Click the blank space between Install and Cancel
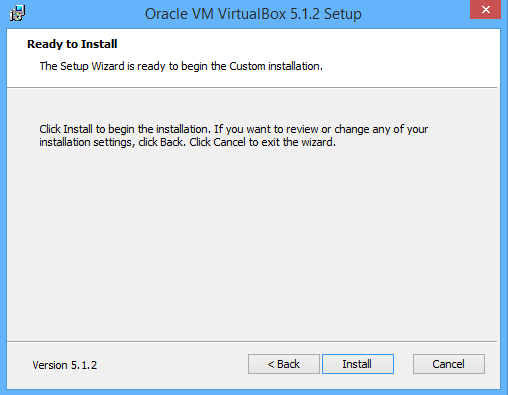This screenshot has width=508, height=395. click(x=403, y=364)
